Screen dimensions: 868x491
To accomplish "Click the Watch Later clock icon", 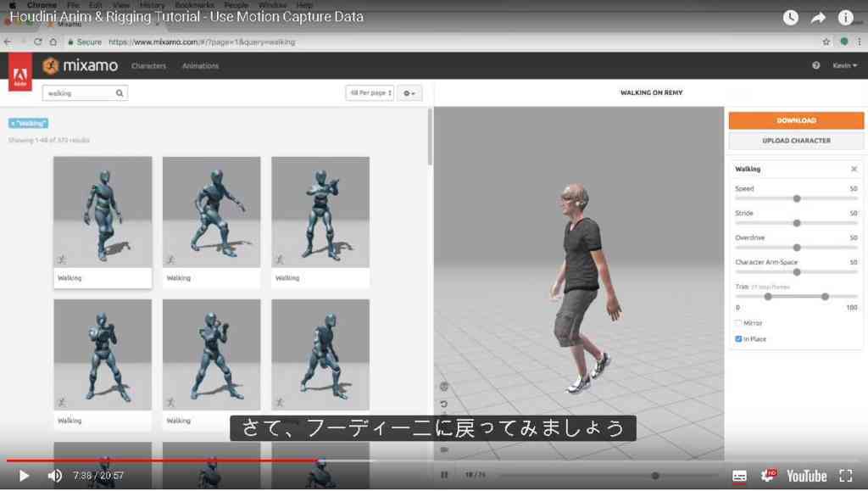I will coord(791,18).
